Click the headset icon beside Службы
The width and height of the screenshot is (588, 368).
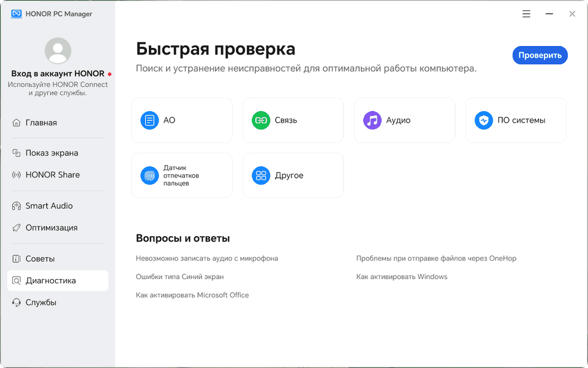coord(16,302)
